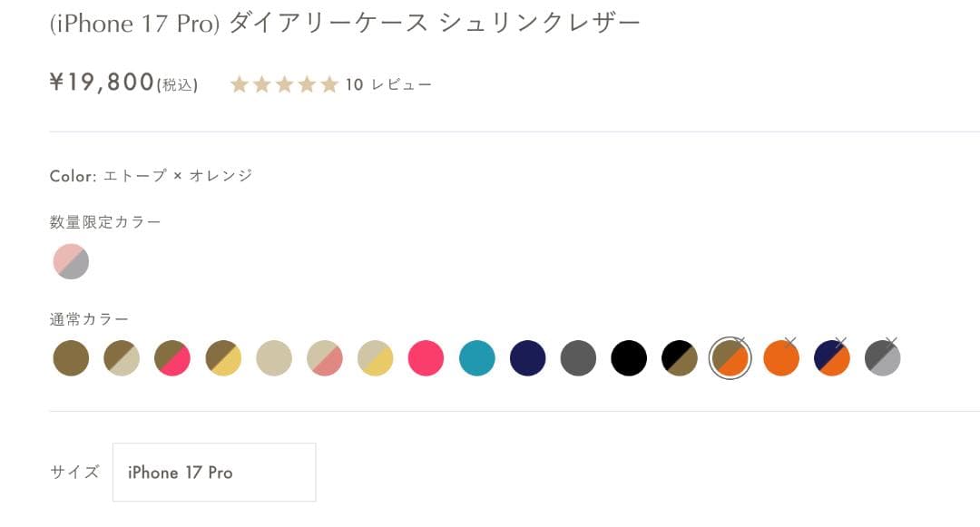The height and width of the screenshot is (527, 980).
Task: Pick the black and khaki split color
Action: (681, 358)
